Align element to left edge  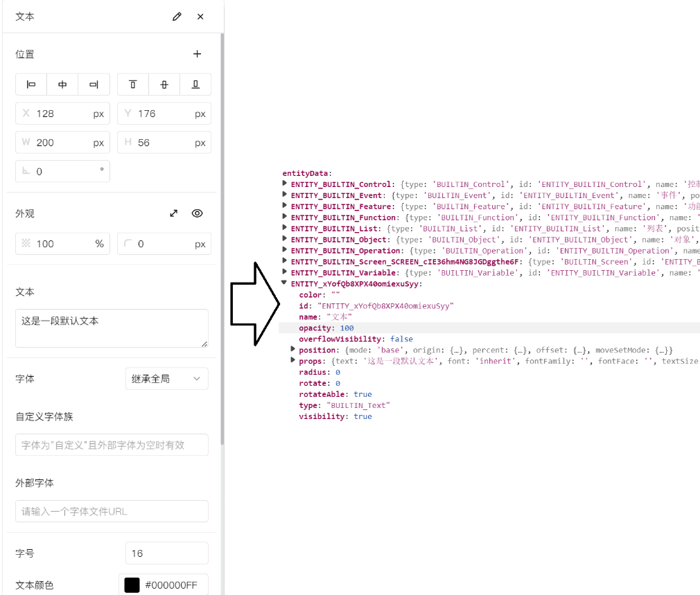point(31,85)
